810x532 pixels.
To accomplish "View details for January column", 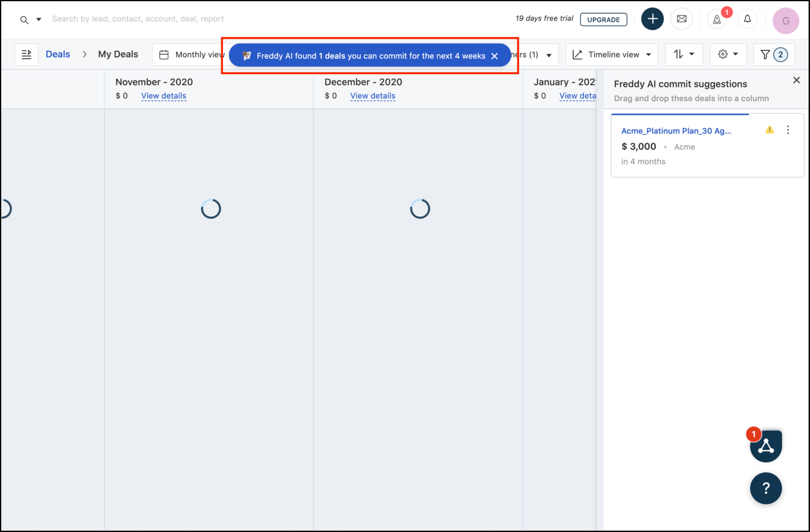I will [x=578, y=96].
